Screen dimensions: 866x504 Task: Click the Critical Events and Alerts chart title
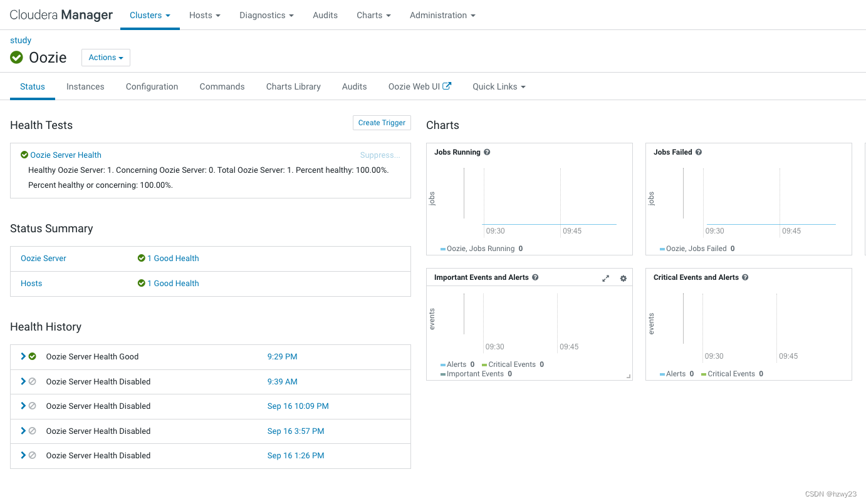(x=696, y=277)
